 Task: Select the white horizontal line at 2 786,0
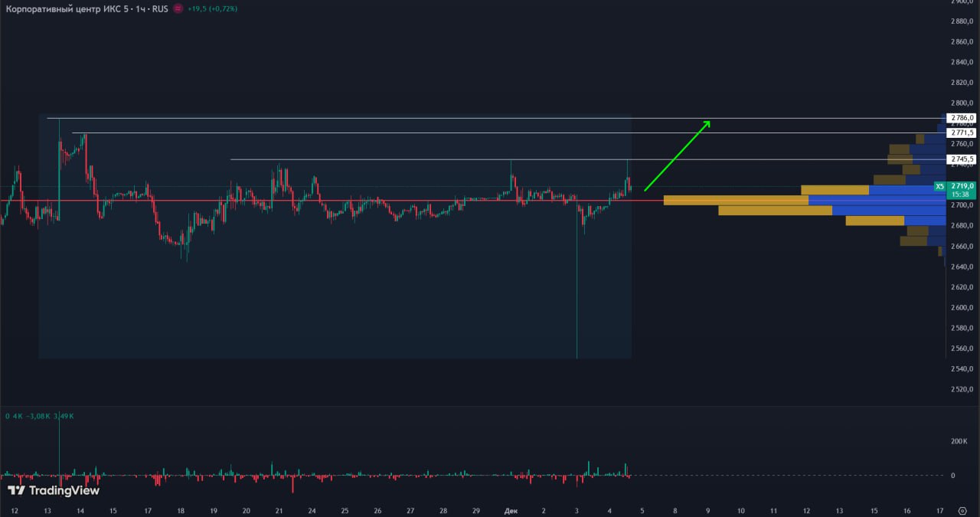point(383,118)
